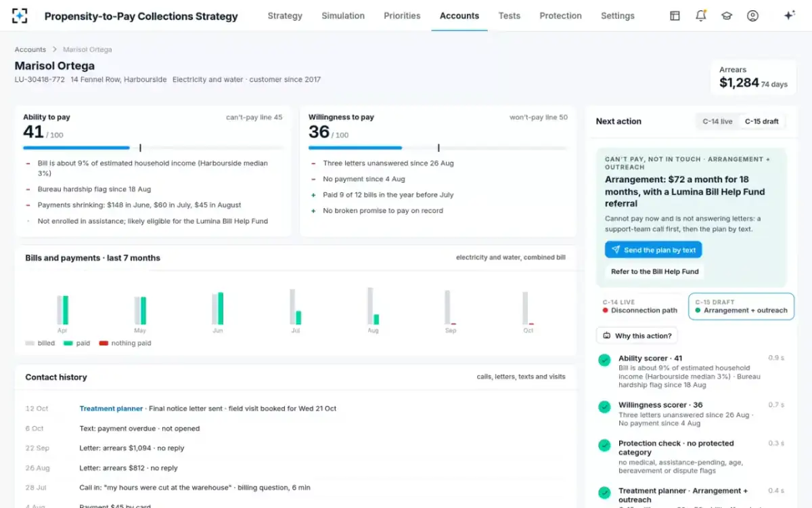The height and width of the screenshot is (508, 812).
Task: View the Protection tab
Action: click(560, 16)
